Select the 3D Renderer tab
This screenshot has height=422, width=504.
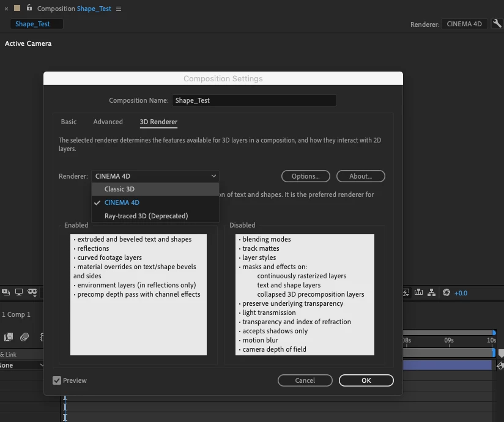point(158,122)
